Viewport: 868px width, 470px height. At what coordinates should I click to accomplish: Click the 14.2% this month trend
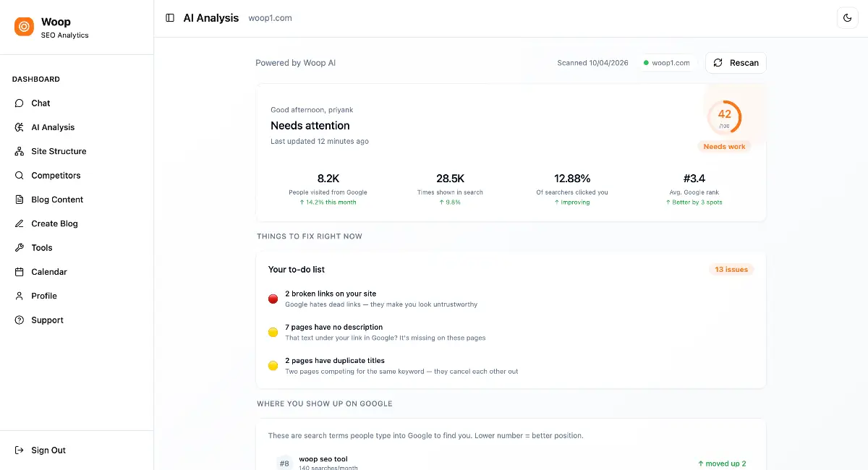pyautogui.click(x=328, y=202)
